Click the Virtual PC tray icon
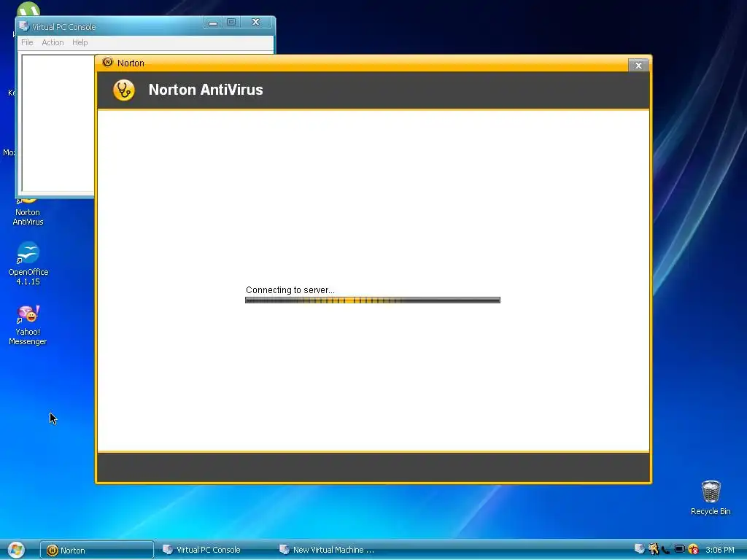Screen dimensions: 747x560 (x=639, y=549)
